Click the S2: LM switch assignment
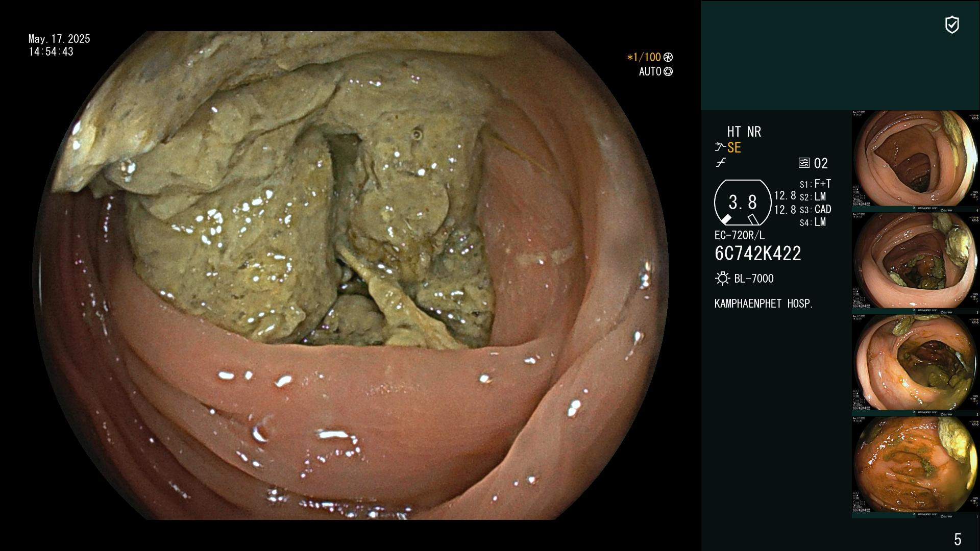Screen dimensions: 980x551 [x=813, y=196]
